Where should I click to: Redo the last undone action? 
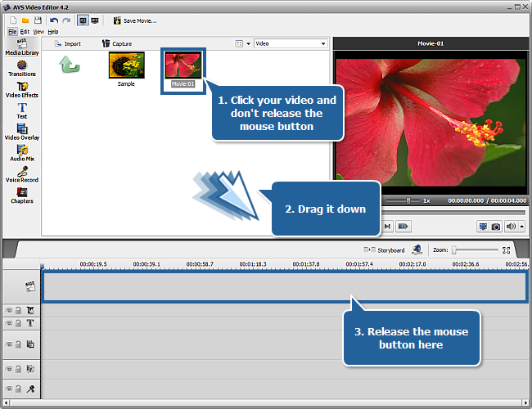(x=66, y=20)
